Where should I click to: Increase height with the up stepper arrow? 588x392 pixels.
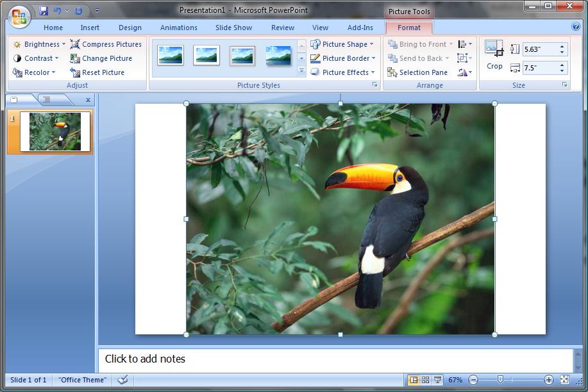pyautogui.click(x=562, y=47)
